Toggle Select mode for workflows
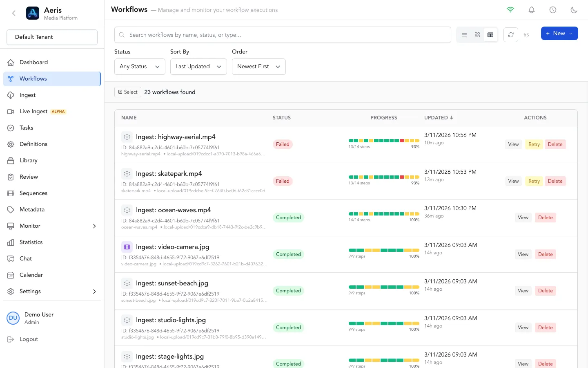Image resolution: width=588 pixels, height=368 pixels. (128, 92)
